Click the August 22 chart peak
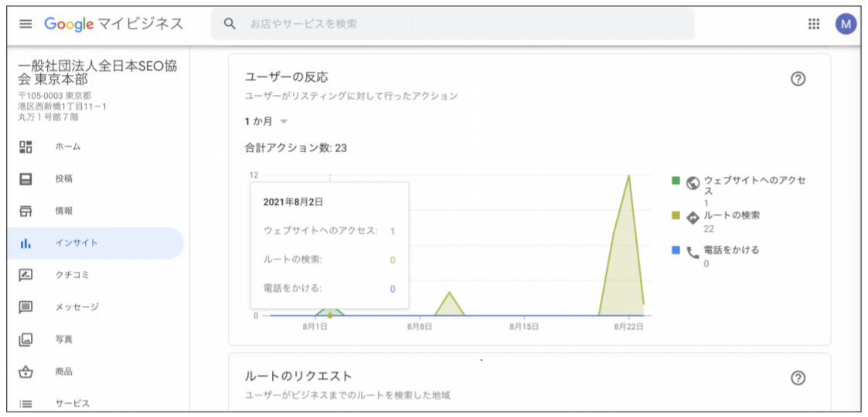Screen dimensions: 868x417 (629, 175)
